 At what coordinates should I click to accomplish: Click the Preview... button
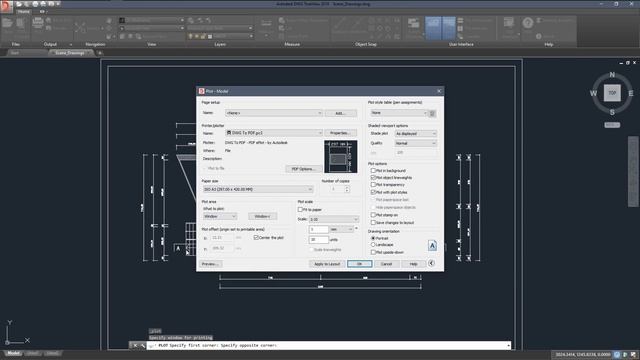(211, 264)
